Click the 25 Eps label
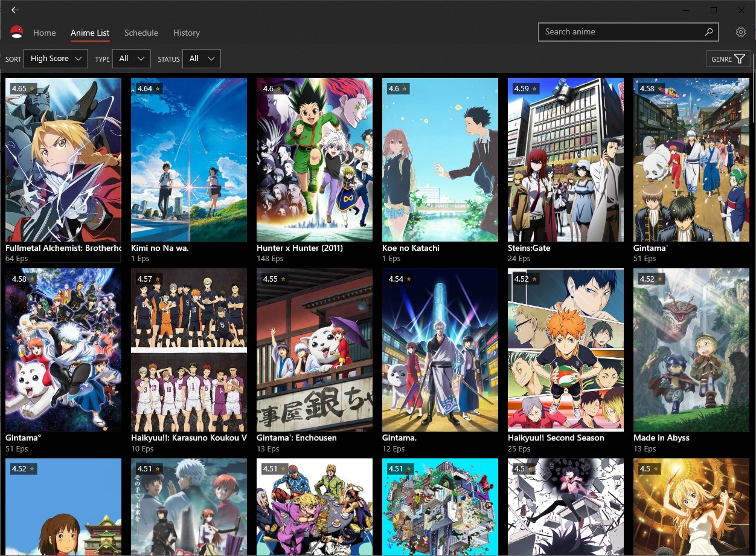Image resolution: width=756 pixels, height=556 pixels. click(x=519, y=449)
